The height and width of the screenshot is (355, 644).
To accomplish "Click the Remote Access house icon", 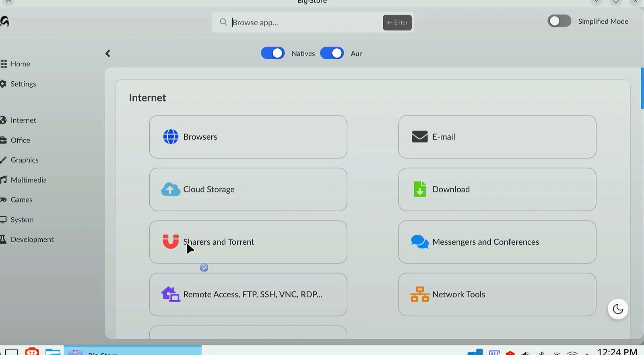I will click(171, 294).
